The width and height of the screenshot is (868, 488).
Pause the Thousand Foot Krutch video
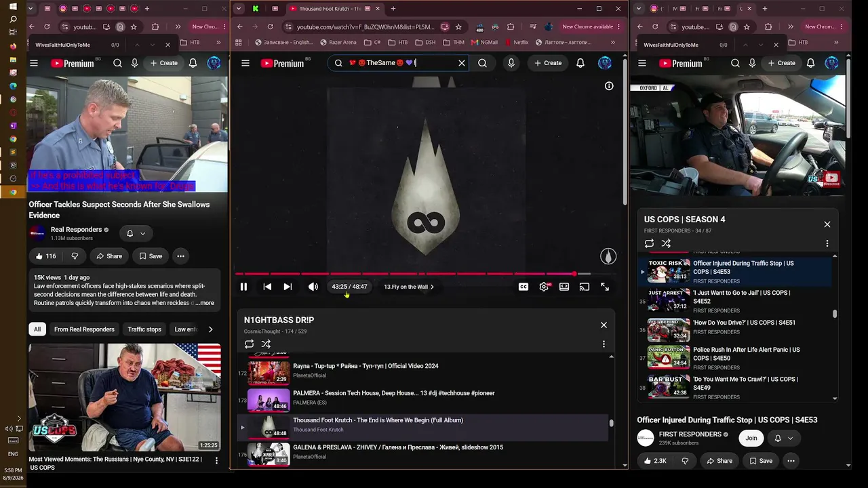click(x=243, y=287)
